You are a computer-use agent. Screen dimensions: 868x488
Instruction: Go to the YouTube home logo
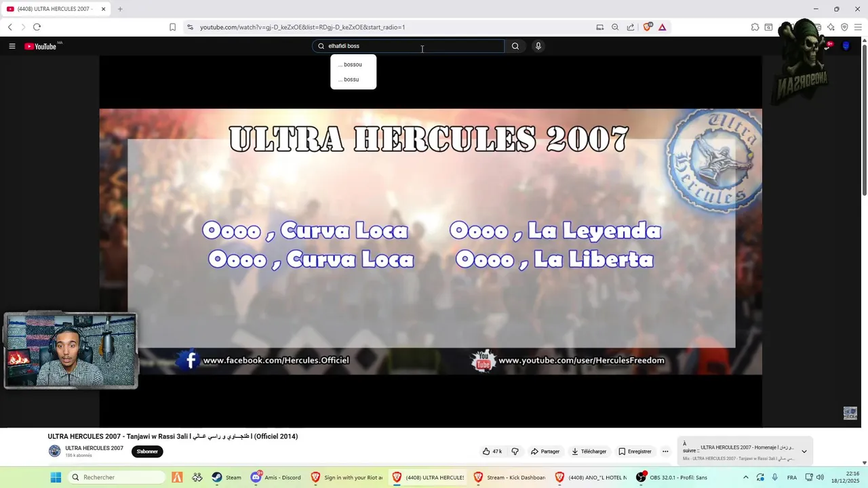pyautogui.click(x=41, y=46)
